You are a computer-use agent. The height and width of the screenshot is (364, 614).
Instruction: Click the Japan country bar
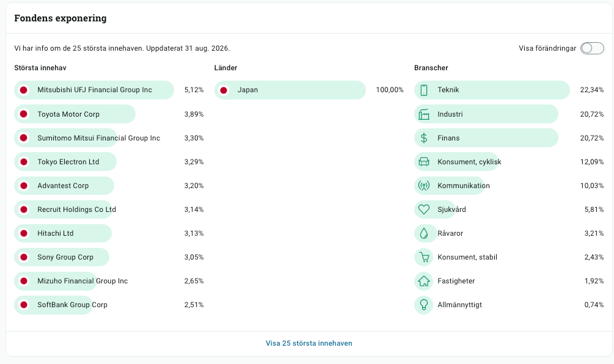pos(290,90)
